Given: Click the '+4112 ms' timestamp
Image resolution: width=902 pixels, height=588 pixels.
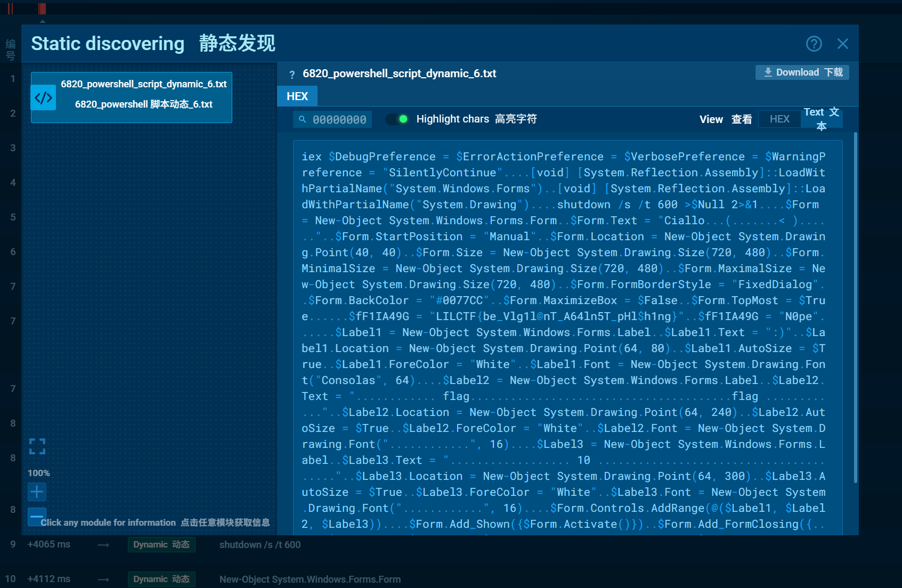Looking at the screenshot, I should pos(49,579).
